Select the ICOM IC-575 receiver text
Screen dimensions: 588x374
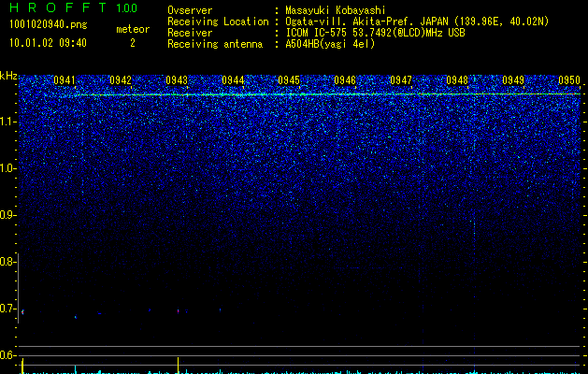pos(375,33)
